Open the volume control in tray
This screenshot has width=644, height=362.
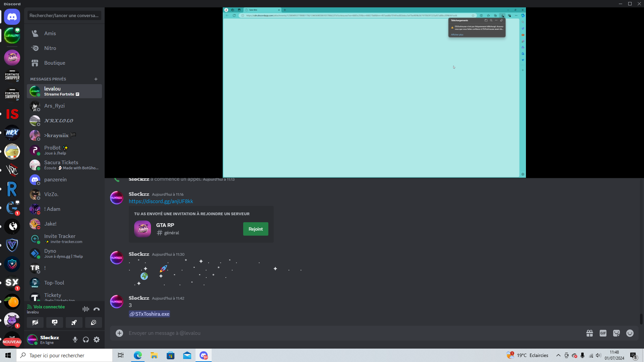coord(599,355)
